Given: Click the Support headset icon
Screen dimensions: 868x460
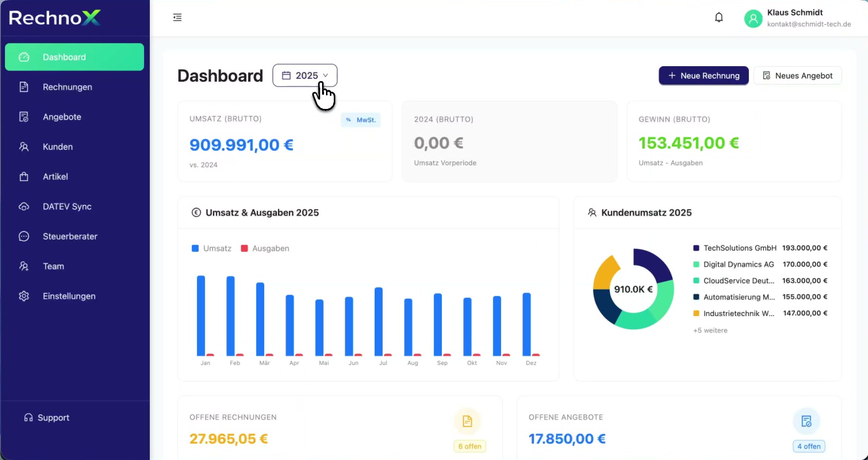Looking at the screenshot, I should tap(28, 418).
